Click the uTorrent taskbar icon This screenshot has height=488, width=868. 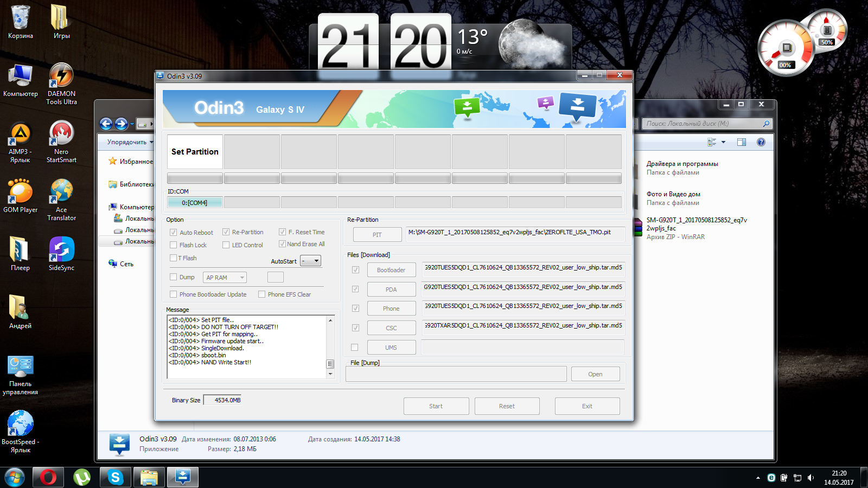82,477
